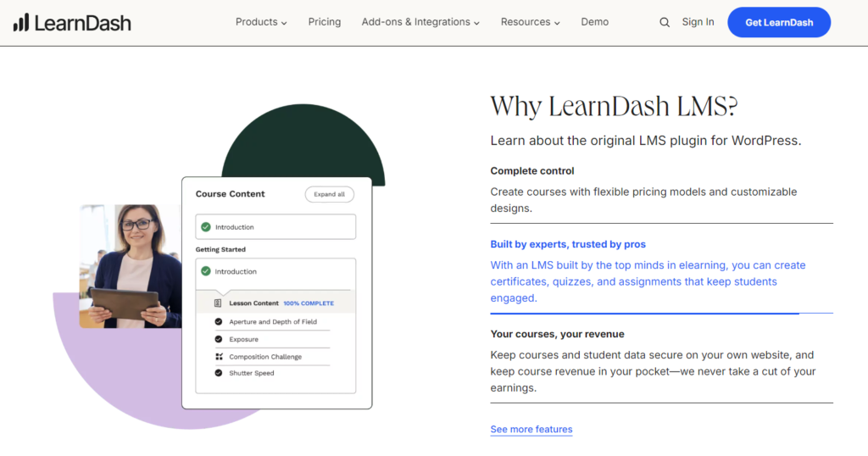Image resolution: width=868 pixels, height=456 pixels.
Task: Click the blue progress bar under Built by experts
Action: click(x=644, y=314)
